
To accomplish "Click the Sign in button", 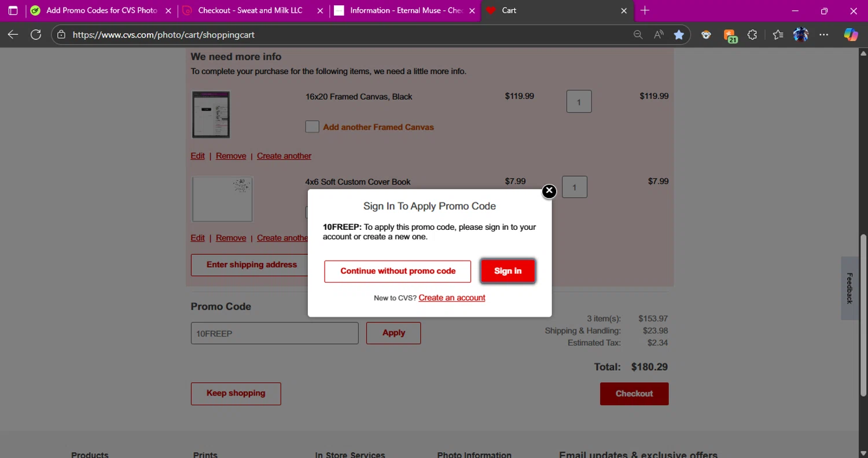I will 507,271.
